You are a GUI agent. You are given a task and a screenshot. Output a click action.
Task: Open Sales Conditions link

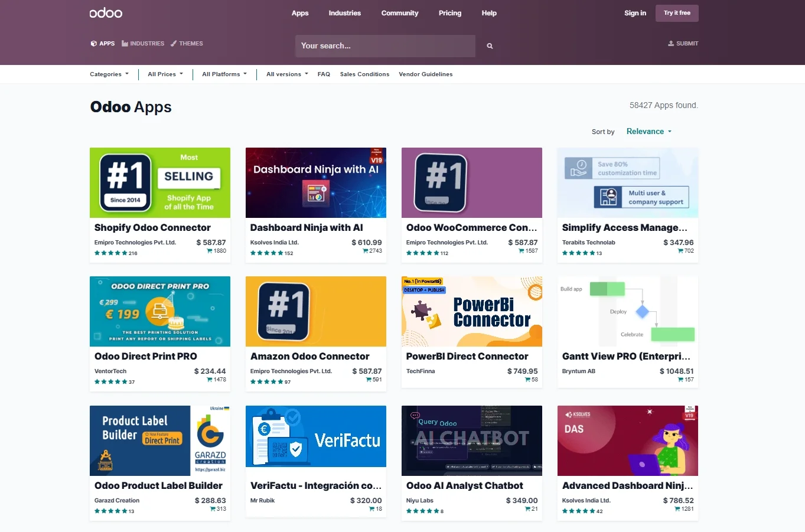364,74
